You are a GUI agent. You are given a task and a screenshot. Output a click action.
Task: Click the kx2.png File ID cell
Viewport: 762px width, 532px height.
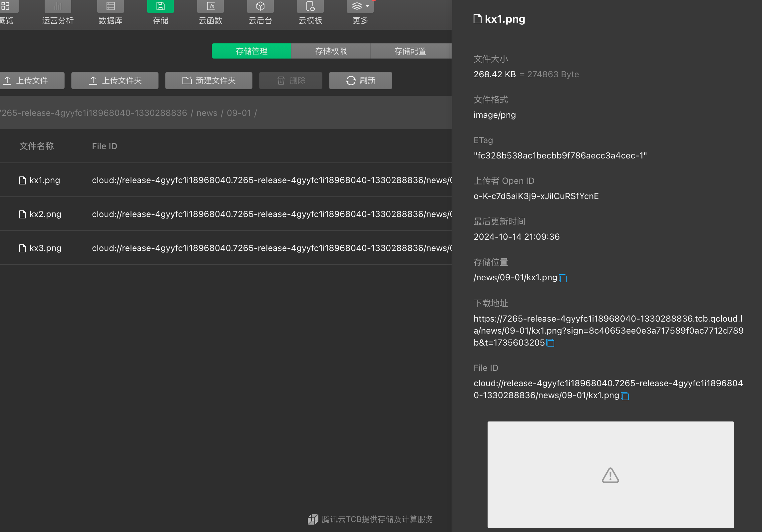(x=272, y=214)
